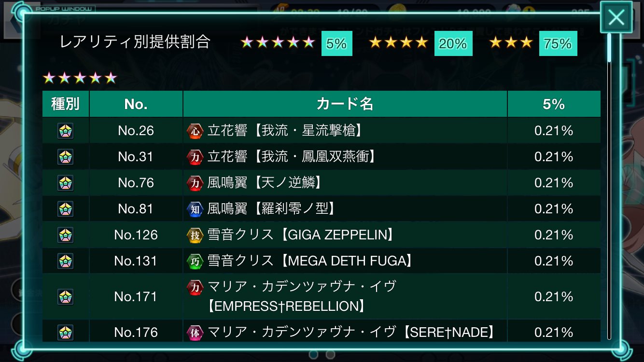Image resolution: width=644 pixels, height=362 pixels.
Task: Select 風鳴翼【羅刹零ノ型】 card name
Action: [271, 209]
